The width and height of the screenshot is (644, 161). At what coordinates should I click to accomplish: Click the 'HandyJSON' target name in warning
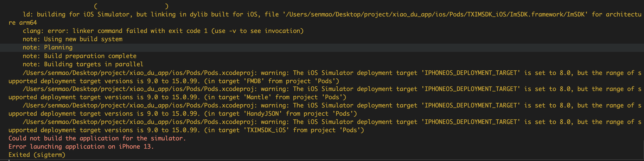coord(263,114)
